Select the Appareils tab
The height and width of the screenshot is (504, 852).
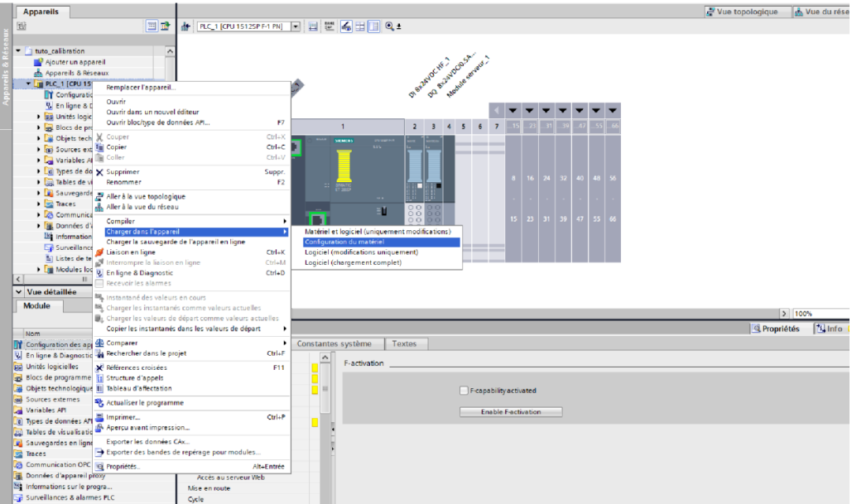pos(41,12)
